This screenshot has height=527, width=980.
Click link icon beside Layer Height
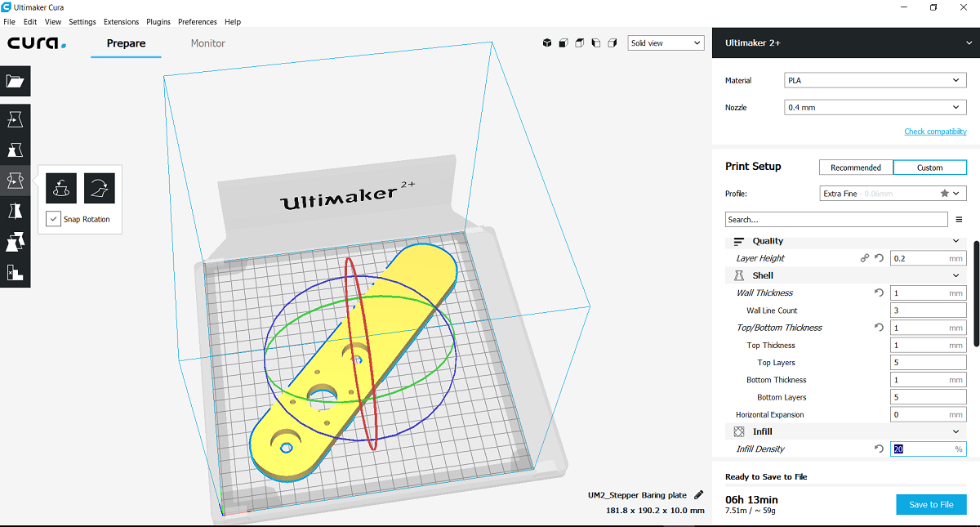click(x=865, y=258)
